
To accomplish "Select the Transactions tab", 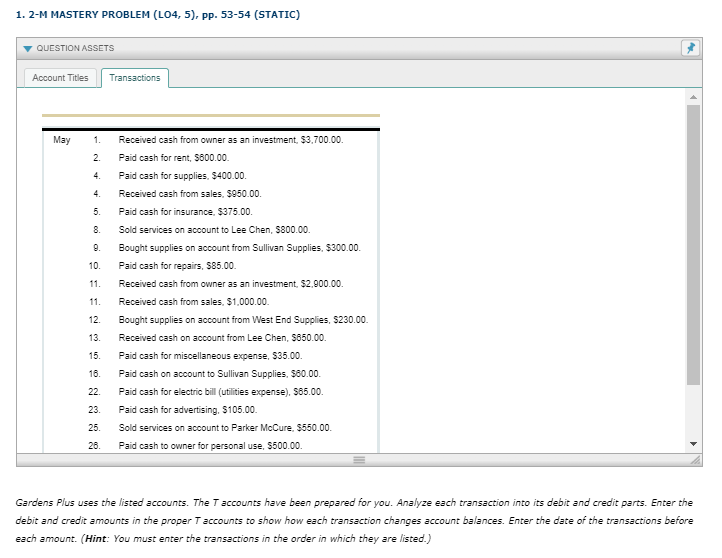I will click(135, 78).
